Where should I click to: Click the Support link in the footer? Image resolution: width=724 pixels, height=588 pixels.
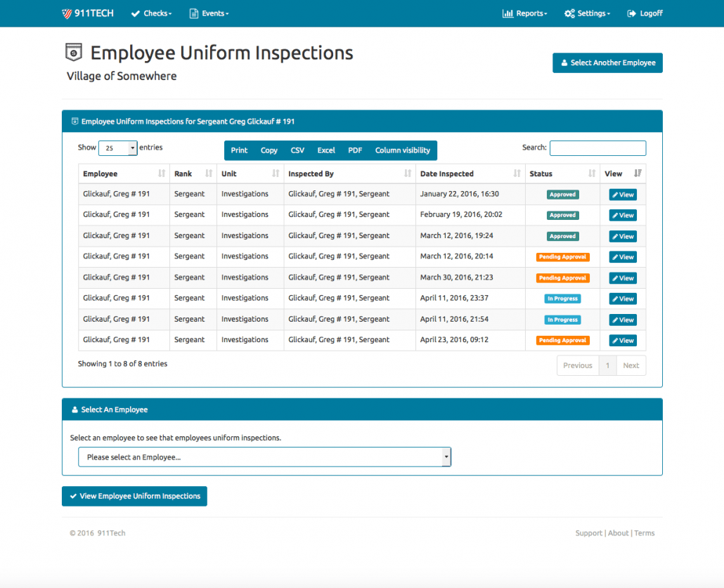pyautogui.click(x=589, y=533)
